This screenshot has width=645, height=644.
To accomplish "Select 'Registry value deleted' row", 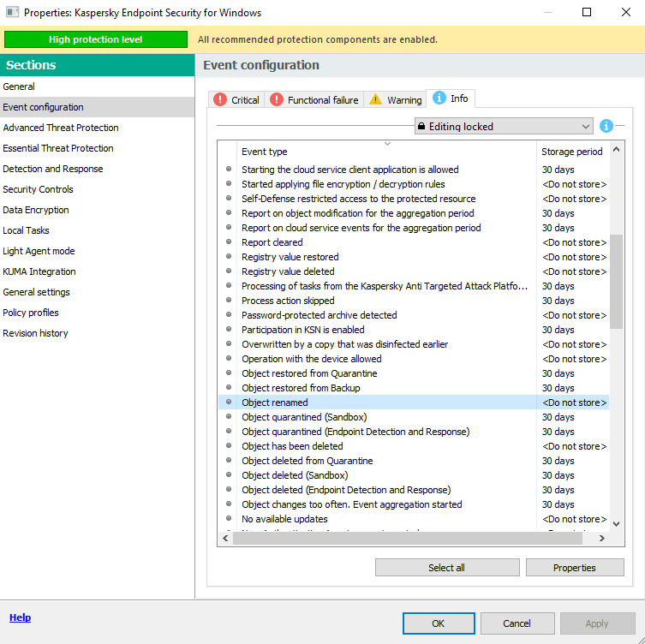I will click(414, 271).
